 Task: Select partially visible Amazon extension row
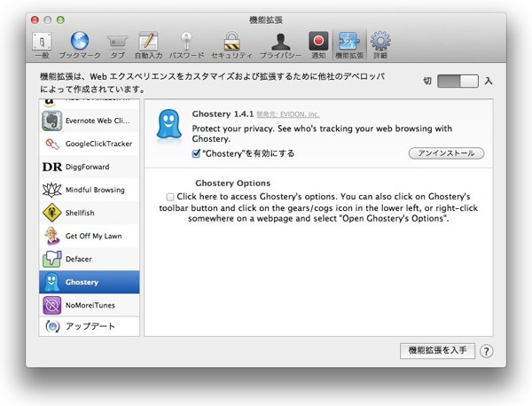tap(90, 104)
